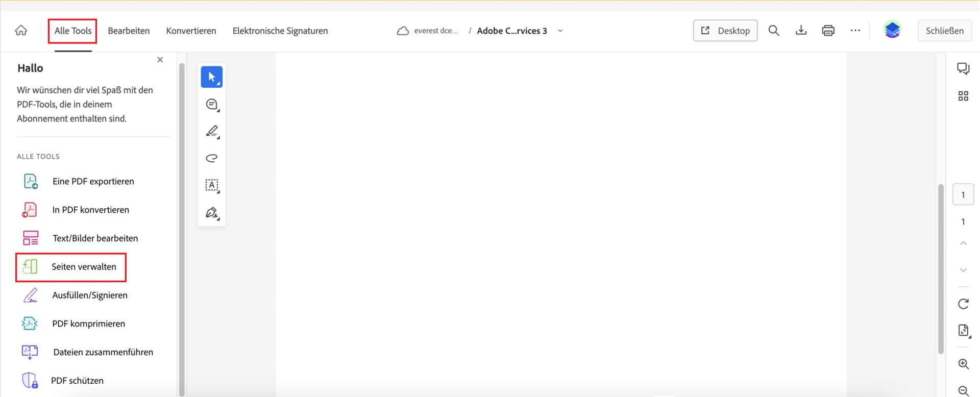This screenshot has height=397, width=980.
Task: Click Ausfüllen/Signieren pen icon
Action: point(31,295)
